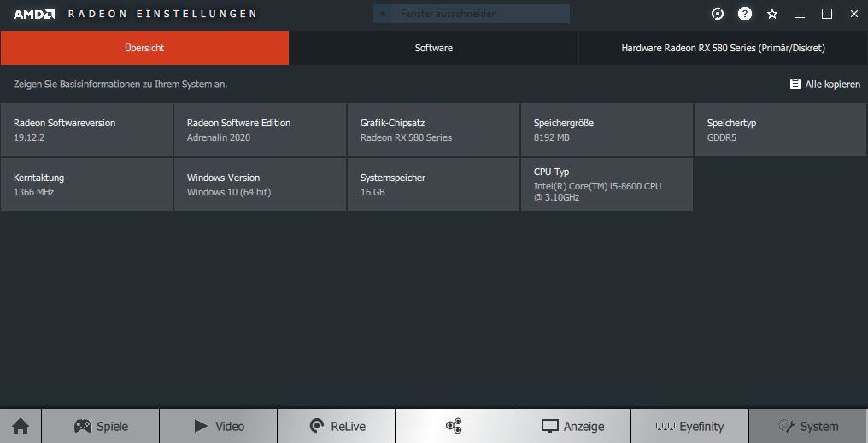This screenshot has width=868, height=443.
Task: Select the Speichertyp GDDR5 tile
Action: click(781, 130)
